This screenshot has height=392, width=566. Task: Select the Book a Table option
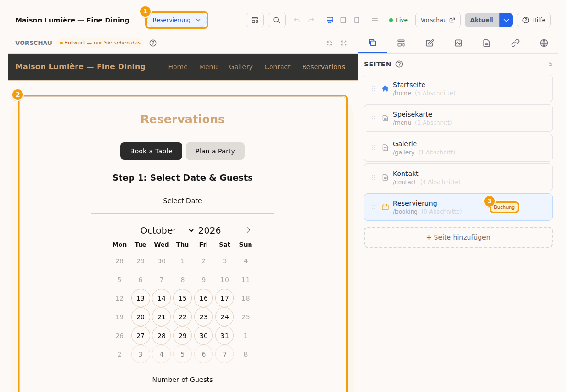151,151
